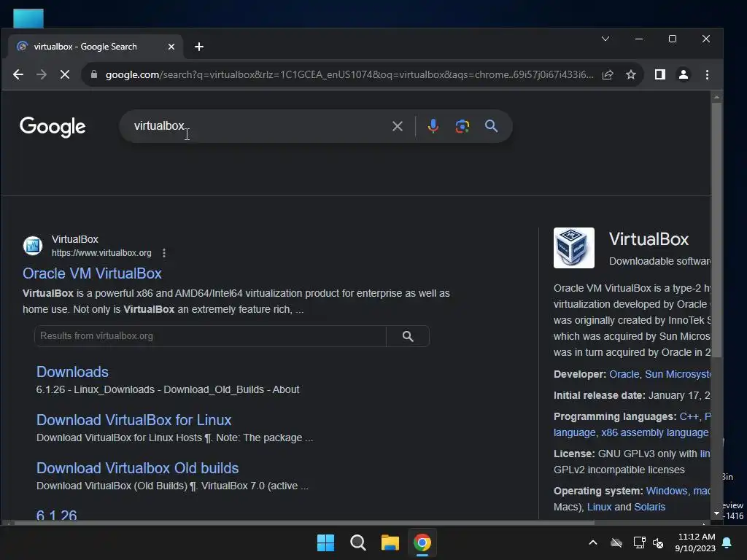This screenshot has width=747, height=560.
Task: Open the notifications bell icon
Action: tap(727, 542)
